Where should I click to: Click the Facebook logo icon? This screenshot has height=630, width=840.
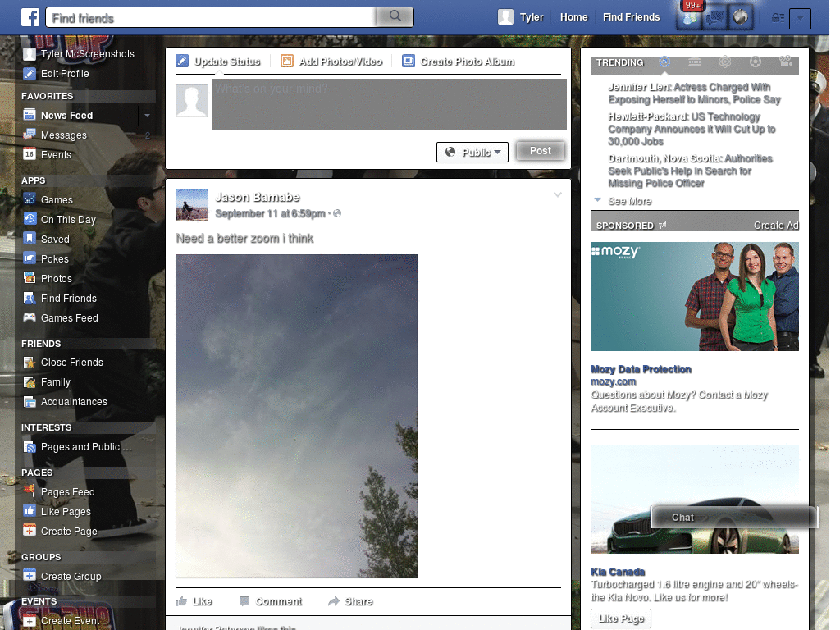click(x=30, y=18)
